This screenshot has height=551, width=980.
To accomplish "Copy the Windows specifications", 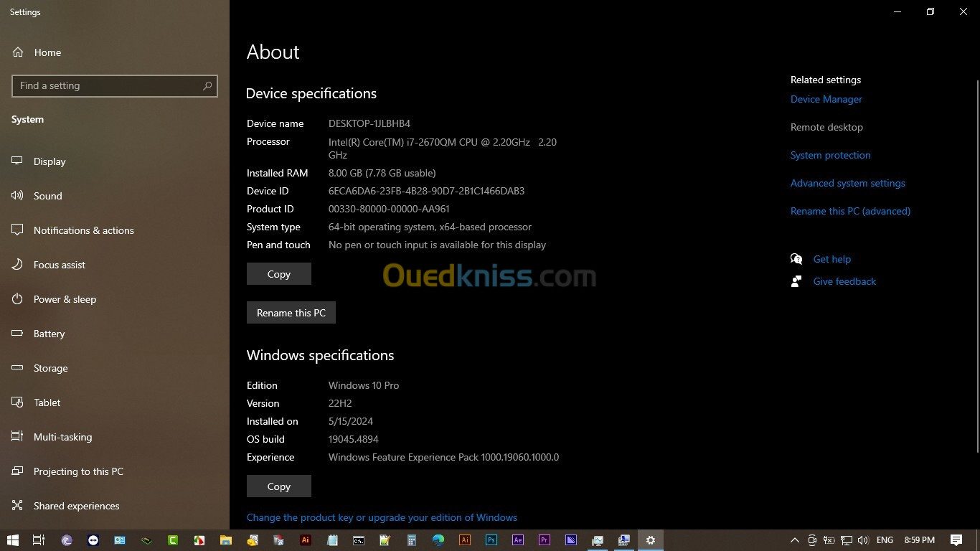I will click(279, 486).
